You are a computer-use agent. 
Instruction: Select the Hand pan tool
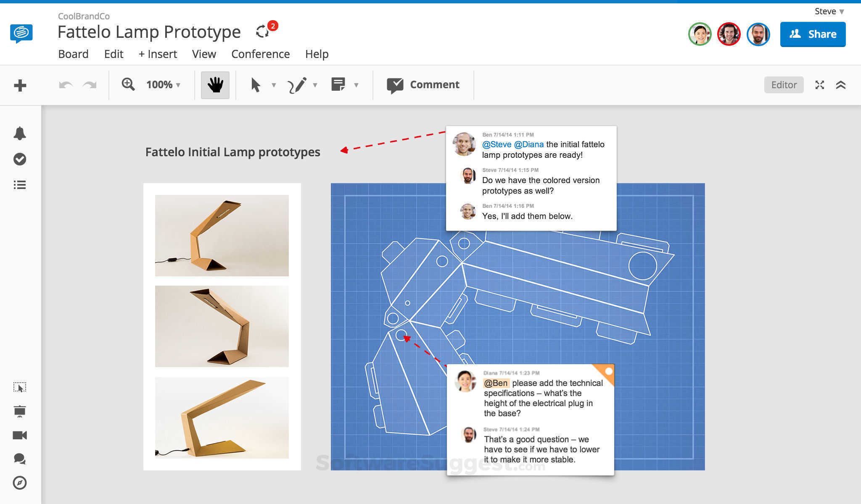coord(215,84)
